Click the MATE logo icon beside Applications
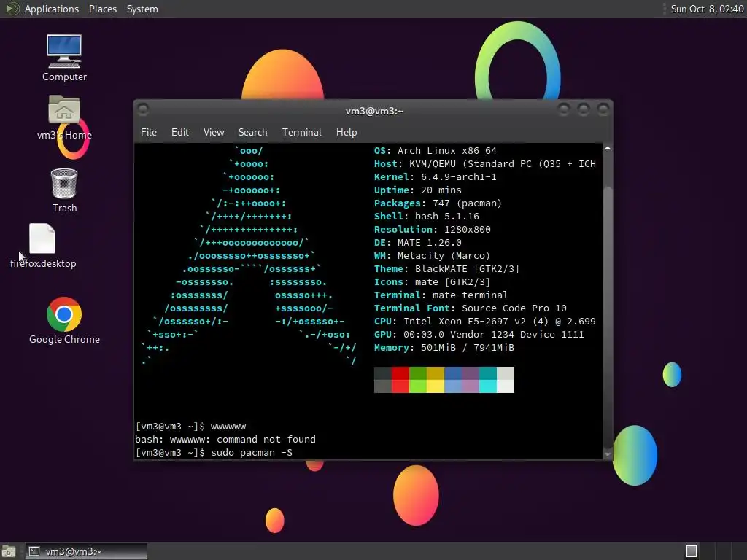This screenshot has width=747, height=560. point(12,9)
